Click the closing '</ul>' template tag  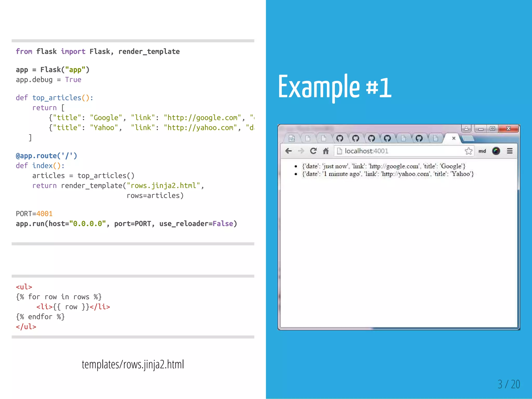pyautogui.click(x=26, y=327)
